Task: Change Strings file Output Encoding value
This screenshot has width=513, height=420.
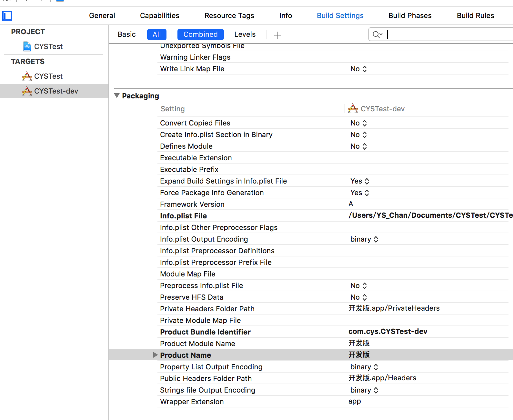Action: pos(364,390)
